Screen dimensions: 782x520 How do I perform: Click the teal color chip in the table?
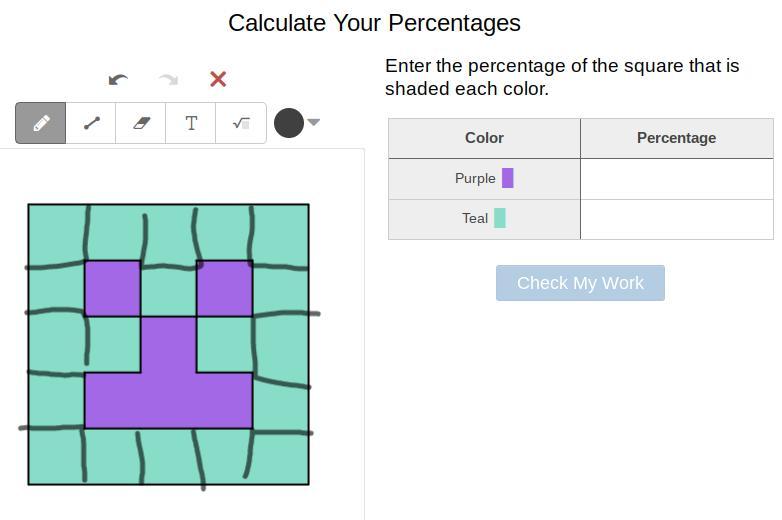(500, 218)
